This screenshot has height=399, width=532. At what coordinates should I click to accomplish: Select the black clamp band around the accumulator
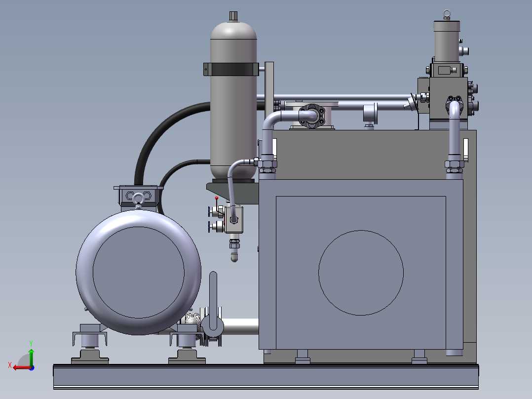click(x=231, y=69)
